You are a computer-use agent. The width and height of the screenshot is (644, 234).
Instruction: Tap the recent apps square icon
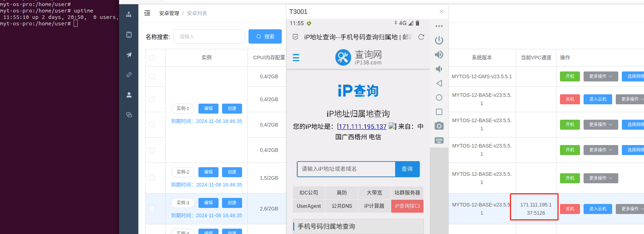pos(439,112)
